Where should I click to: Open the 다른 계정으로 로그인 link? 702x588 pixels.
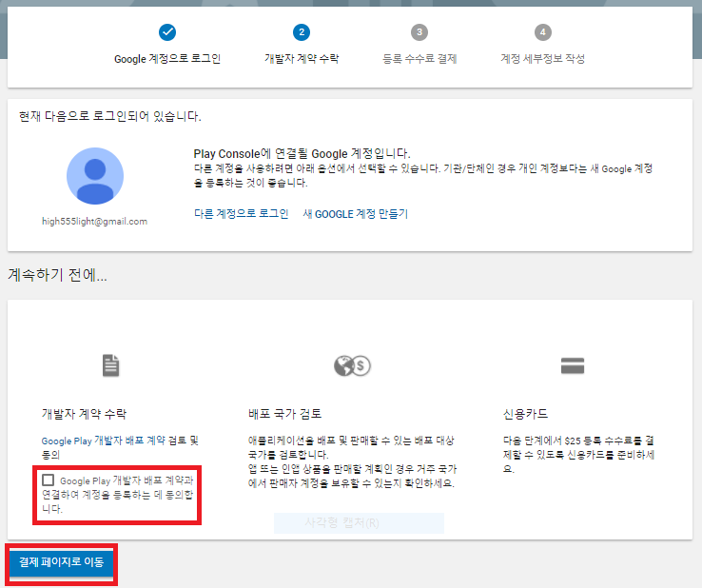point(241,214)
